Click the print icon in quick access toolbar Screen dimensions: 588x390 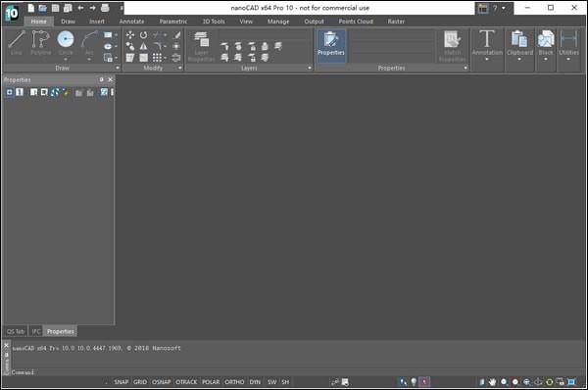(105, 8)
